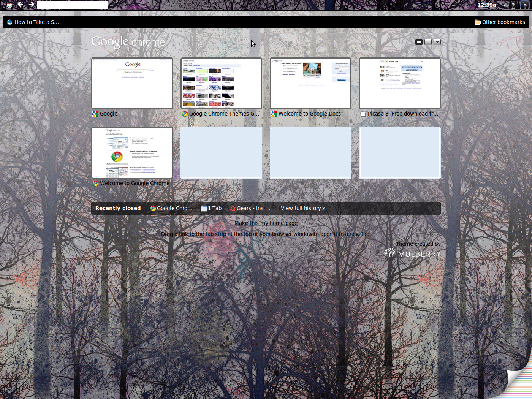Click 'View full history »' link
Screen dimensions: 532x399
(x=303, y=208)
